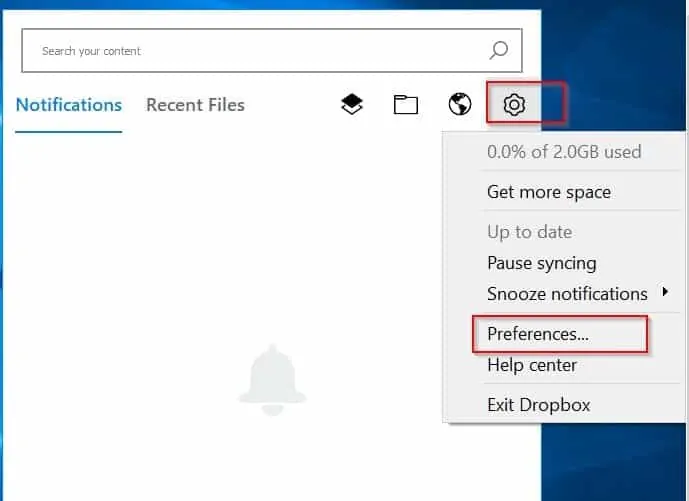689x501 pixels.
Task: Open 'Preferences...' from the gear menu
Action: [538, 334]
